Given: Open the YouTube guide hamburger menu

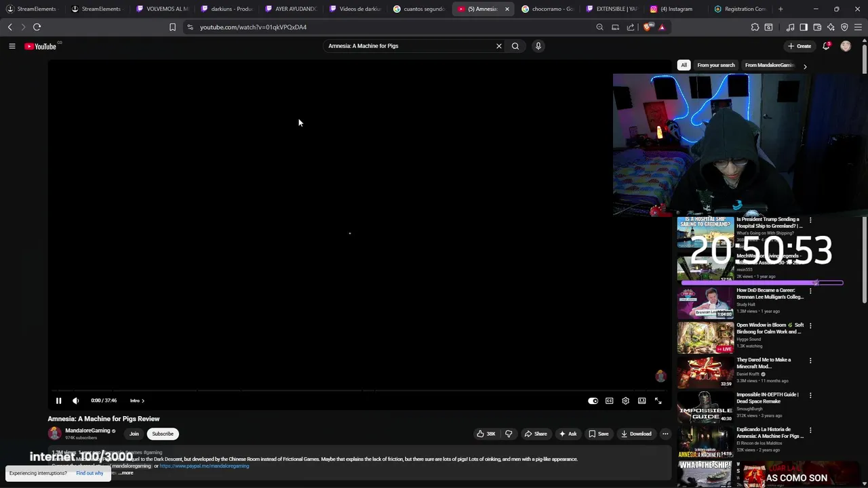Looking at the screenshot, I should pyautogui.click(x=12, y=46).
